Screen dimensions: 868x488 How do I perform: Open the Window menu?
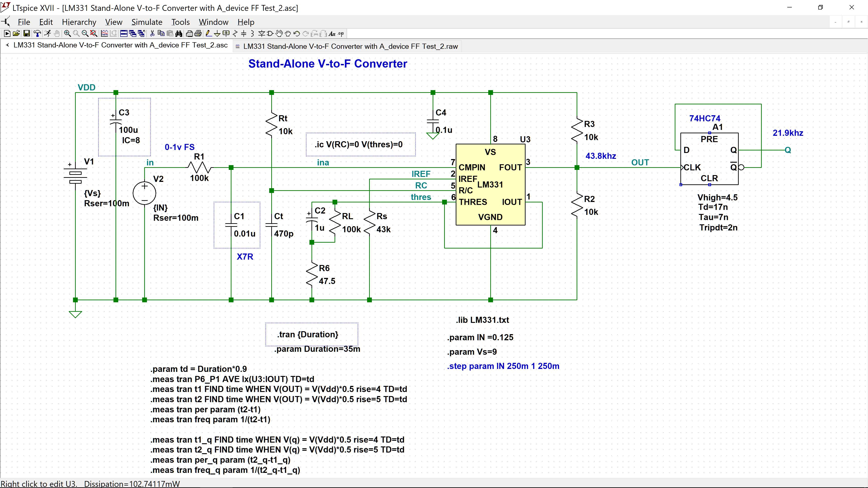pos(214,22)
